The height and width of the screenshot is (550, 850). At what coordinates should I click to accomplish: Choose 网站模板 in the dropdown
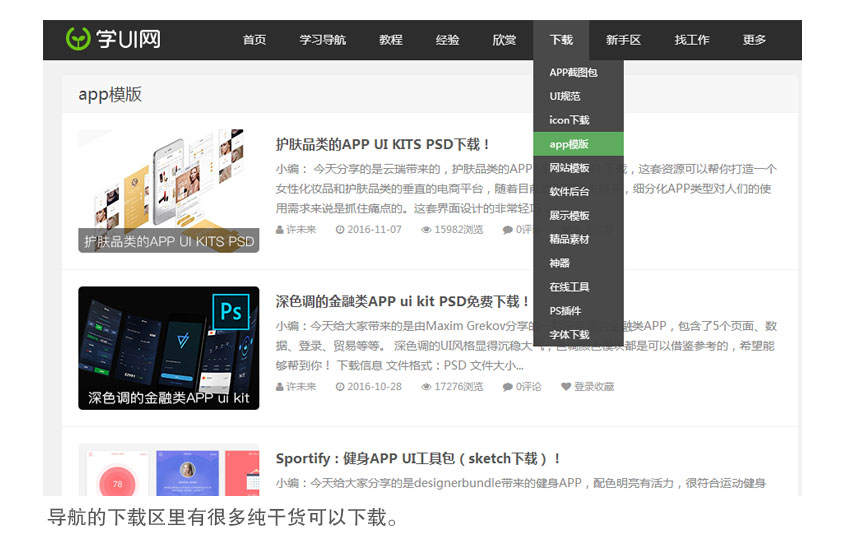click(578, 167)
